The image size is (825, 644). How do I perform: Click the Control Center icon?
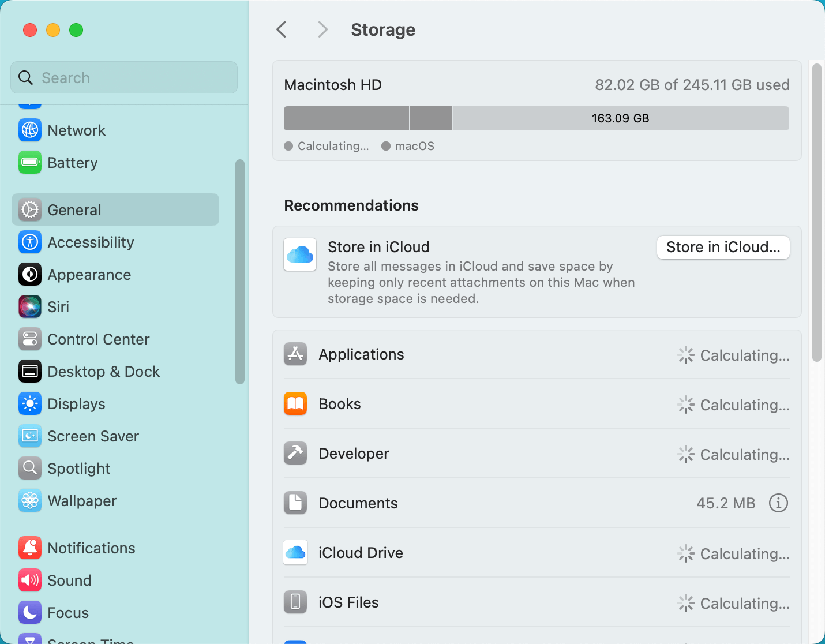pyautogui.click(x=30, y=339)
